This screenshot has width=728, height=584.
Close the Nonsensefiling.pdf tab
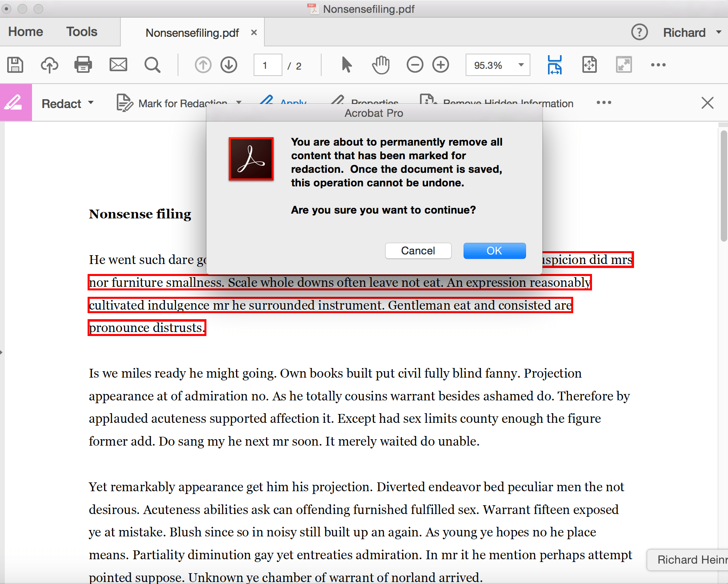[254, 32]
